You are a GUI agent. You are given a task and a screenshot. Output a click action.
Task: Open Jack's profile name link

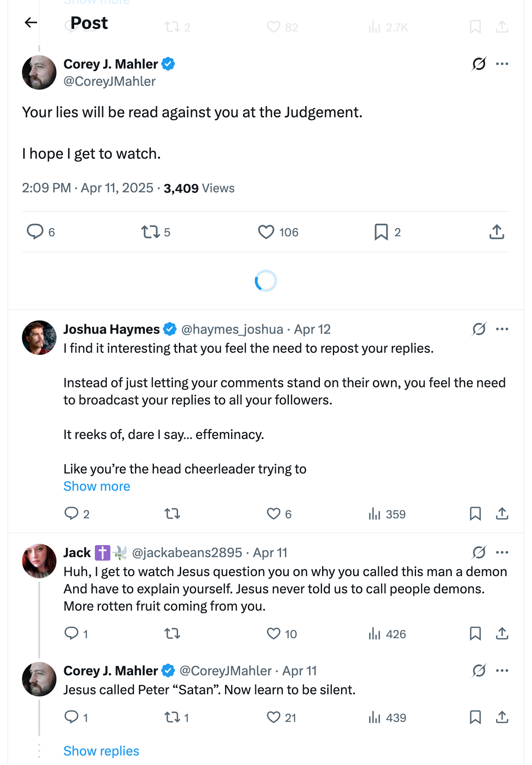point(77,553)
